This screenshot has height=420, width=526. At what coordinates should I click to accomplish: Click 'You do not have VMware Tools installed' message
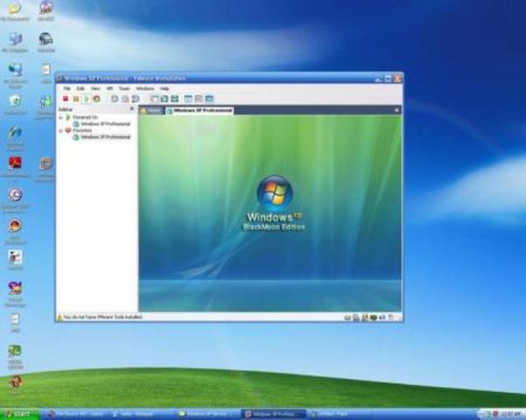pyautogui.click(x=103, y=317)
